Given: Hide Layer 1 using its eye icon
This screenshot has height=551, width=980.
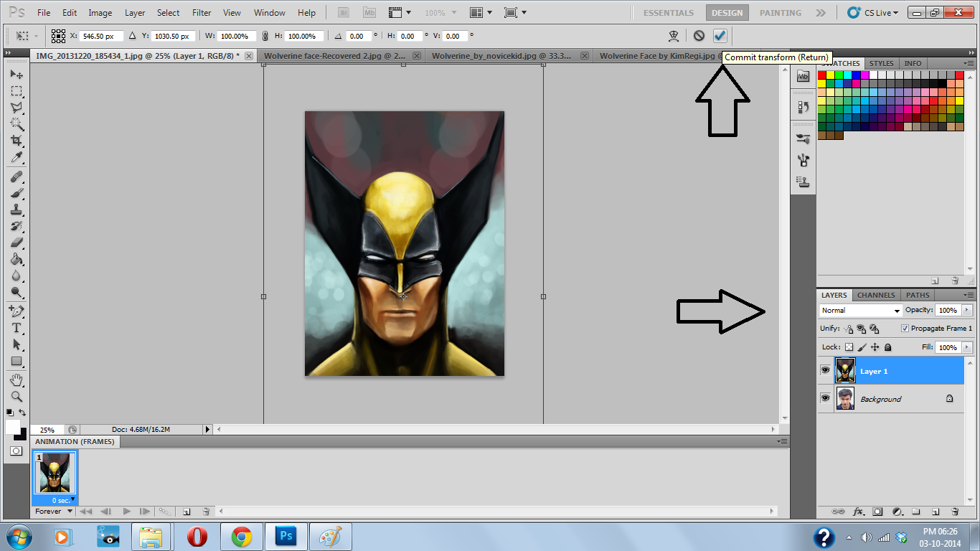Looking at the screenshot, I should 825,371.
